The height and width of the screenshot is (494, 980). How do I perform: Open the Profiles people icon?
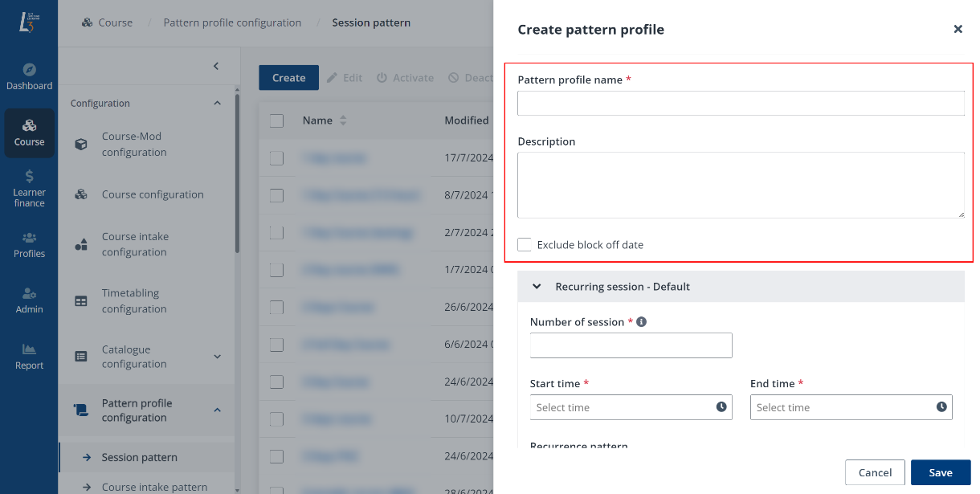pos(29,238)
